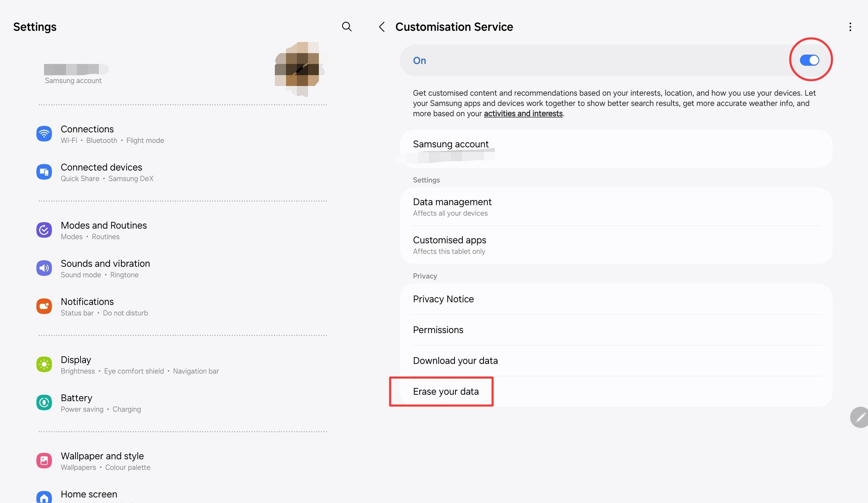868x503 pixels.
Task: Open Notifications using its icon
Action: coord(44,306)
